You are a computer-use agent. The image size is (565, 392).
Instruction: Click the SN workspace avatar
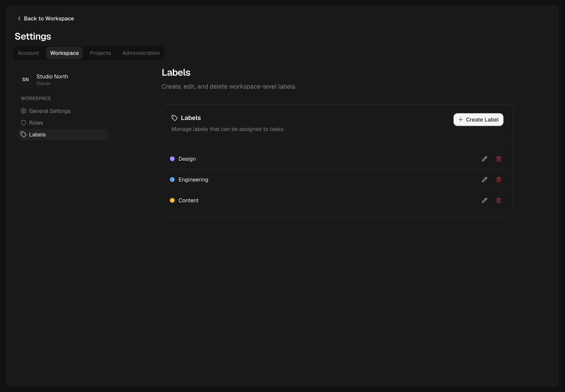click(26, 80)
